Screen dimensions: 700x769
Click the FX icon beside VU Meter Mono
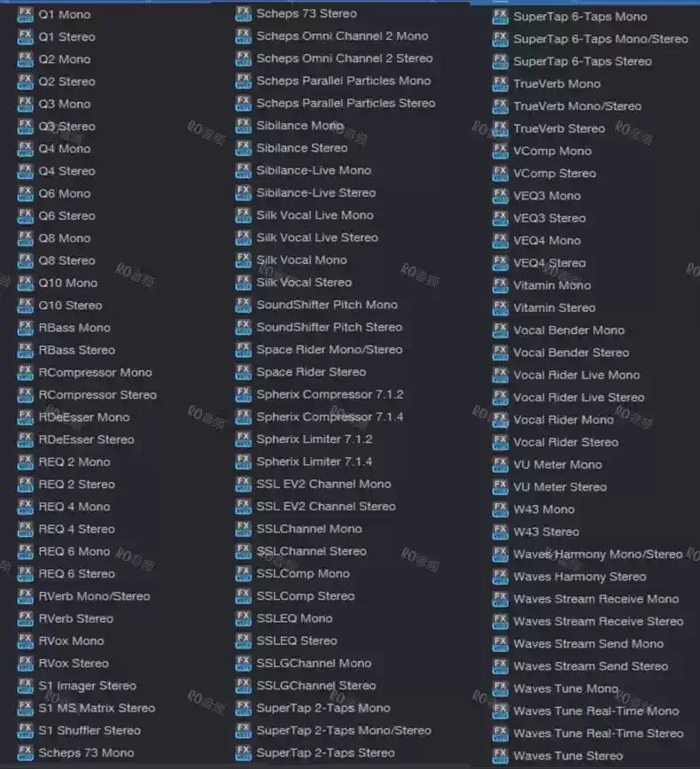[501, 465]
